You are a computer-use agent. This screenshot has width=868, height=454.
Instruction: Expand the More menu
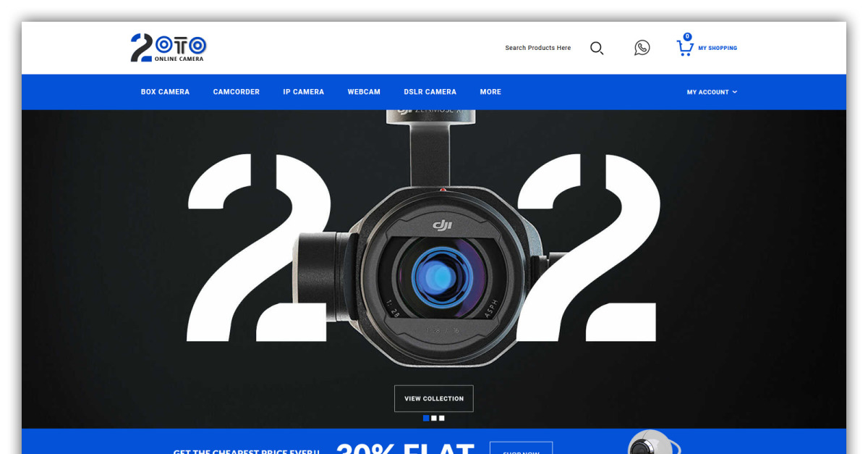click(490, 92)
